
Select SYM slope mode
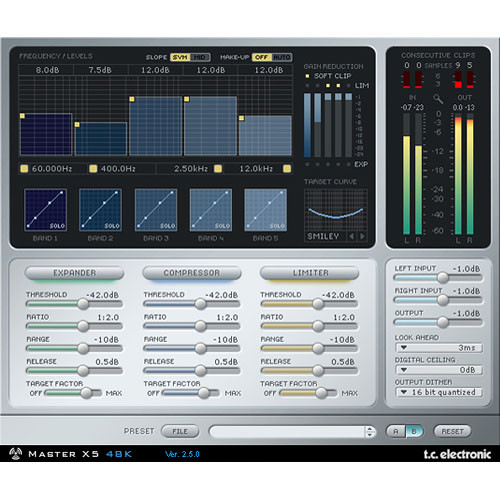(x=180, y=57)
